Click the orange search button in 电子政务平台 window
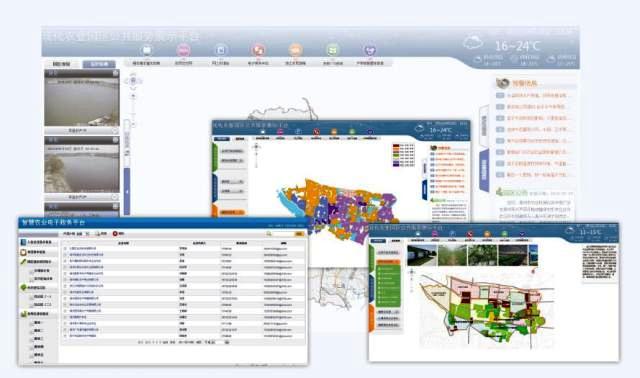Screen dimensions: 640x378 click(299, 233)
